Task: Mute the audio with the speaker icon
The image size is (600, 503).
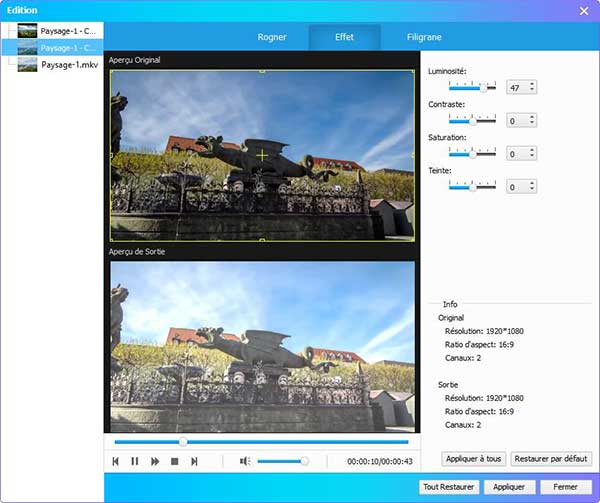Action: pyautogui.click(x=244, y=461)
